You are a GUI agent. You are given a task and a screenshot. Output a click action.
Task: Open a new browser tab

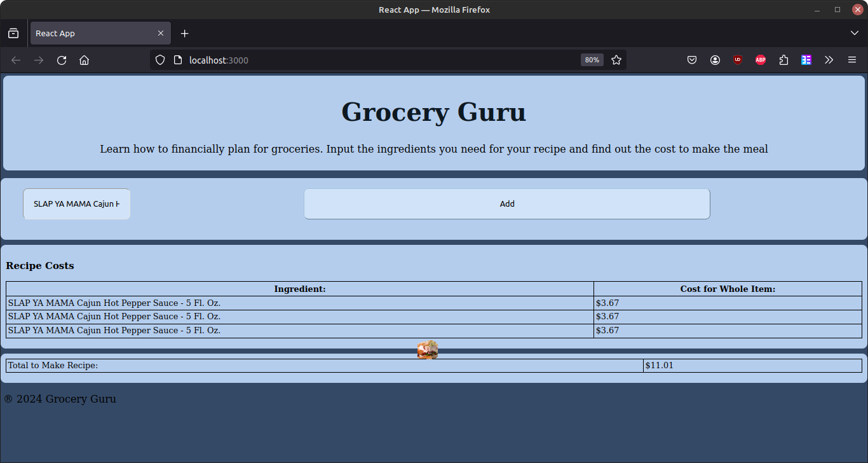coord(184,33)
